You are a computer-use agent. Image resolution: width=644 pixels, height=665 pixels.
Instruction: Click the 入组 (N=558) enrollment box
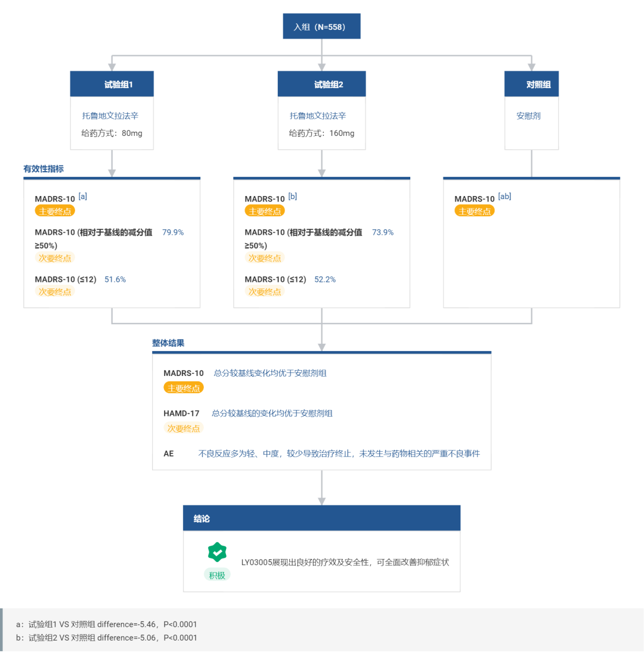[x=321, y=26]
